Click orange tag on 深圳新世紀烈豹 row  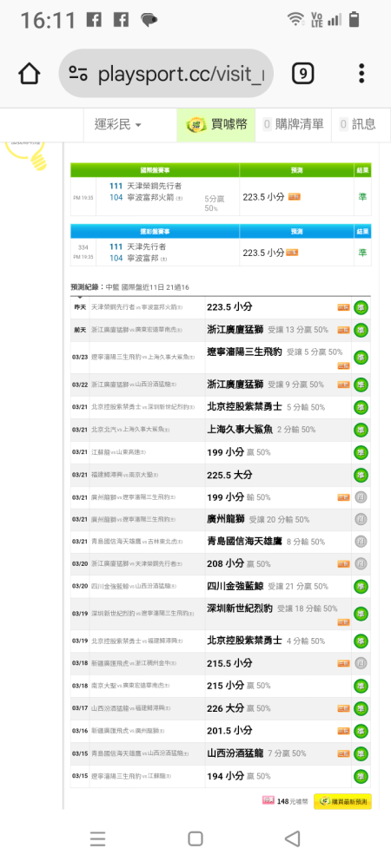click(343, 622)
